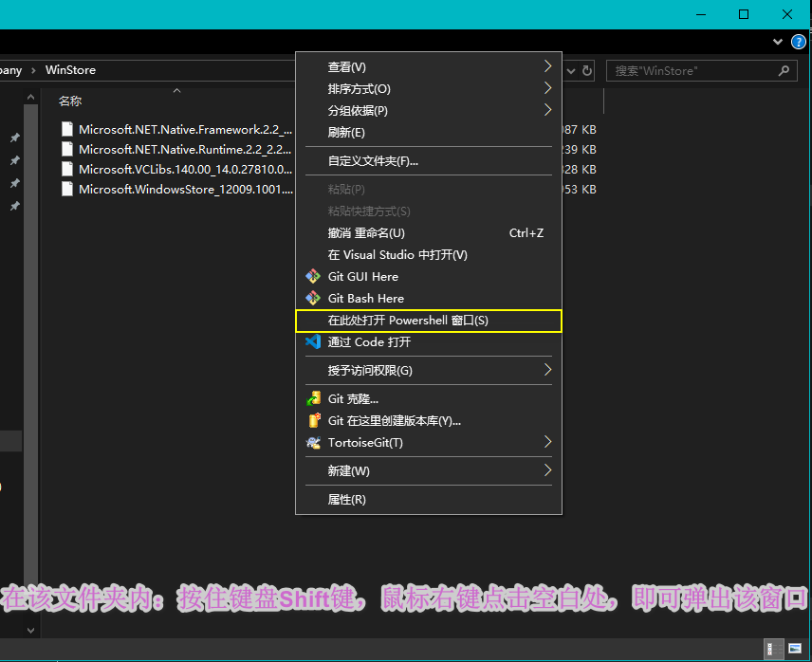Open Powershell window here menu entry
This screenshot has width=812, height=662.
(429, 321)
